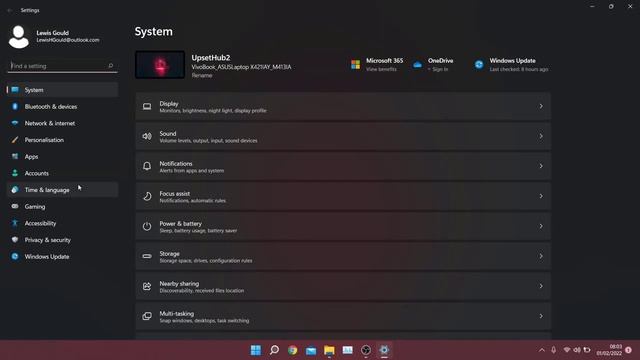
Task: Select Windows Update in sidebar
Action: click(62, 257)
